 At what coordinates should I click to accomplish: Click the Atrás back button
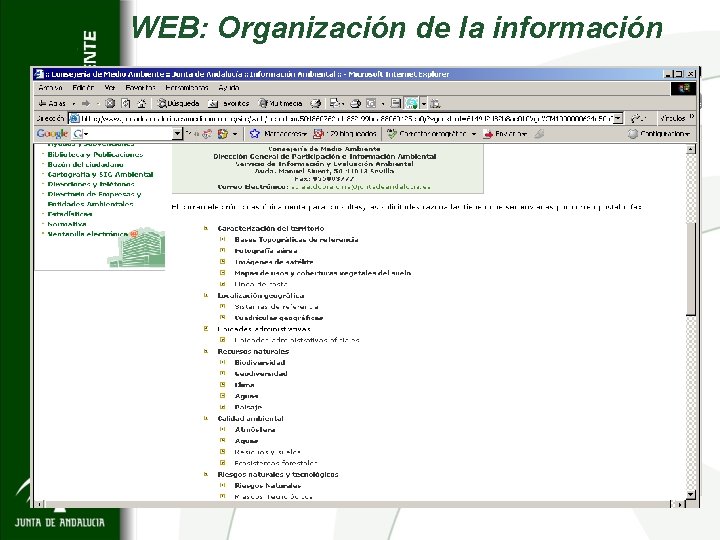coord(52,103)
